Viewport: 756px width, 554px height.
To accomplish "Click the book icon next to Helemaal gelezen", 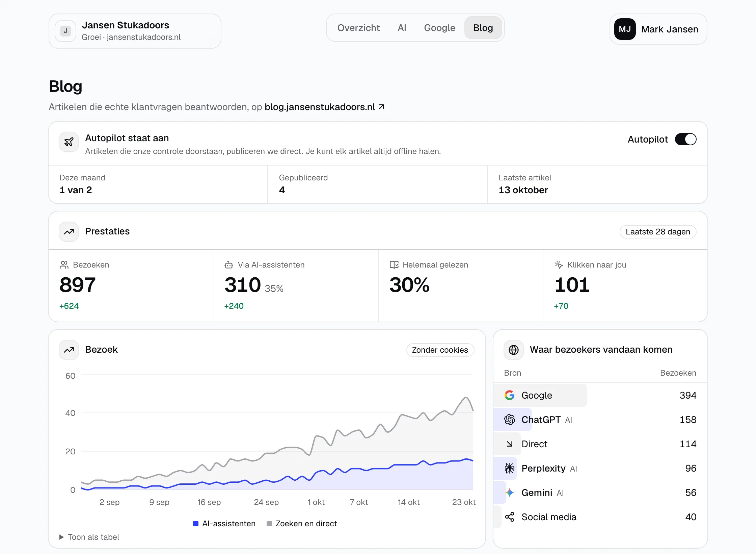I will click(394, 265).
